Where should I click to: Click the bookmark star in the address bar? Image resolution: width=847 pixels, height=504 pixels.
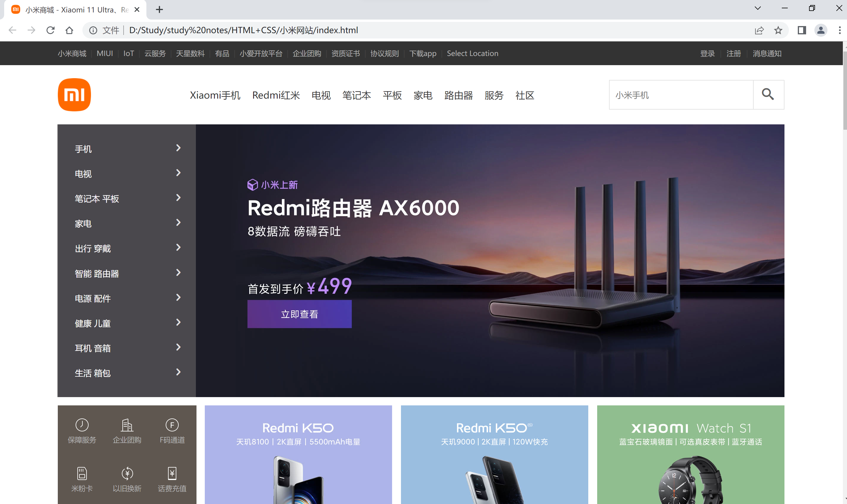778,30
